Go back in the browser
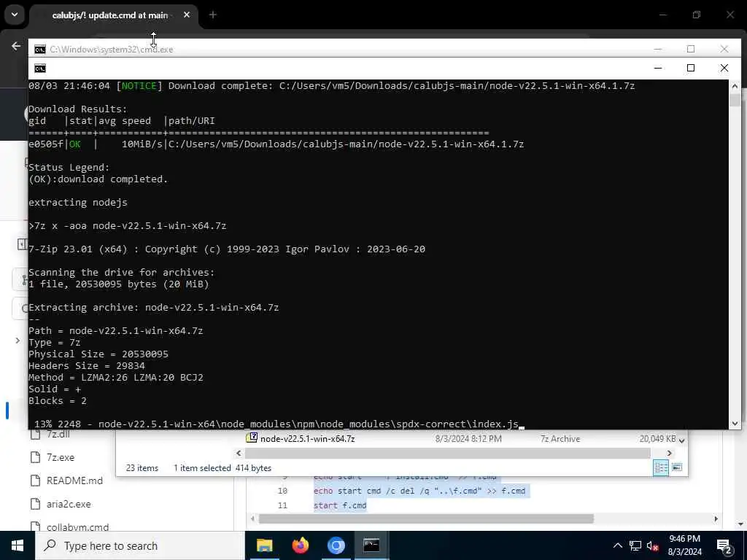 coord(16,46)
